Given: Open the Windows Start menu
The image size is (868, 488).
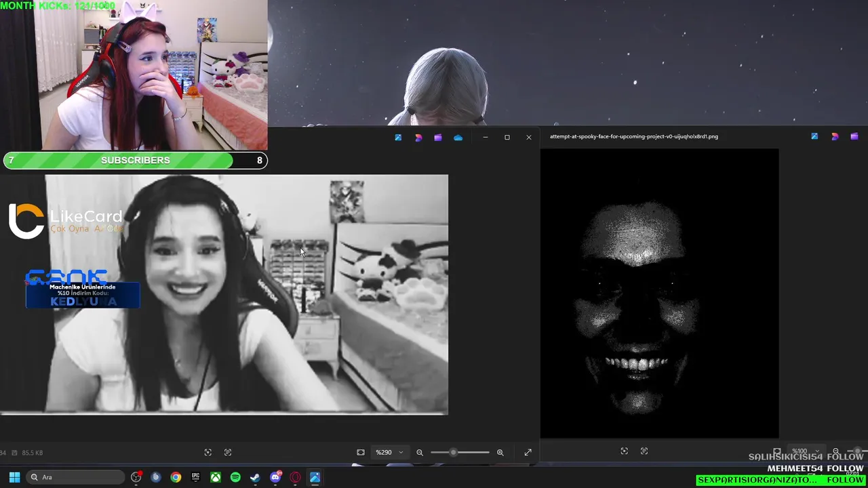Looking at the screenshot, I should (14, 477).
